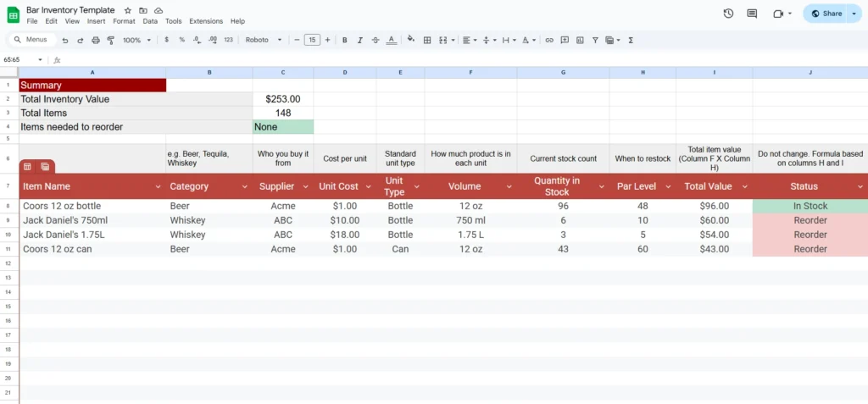868x404 pixels.
Task: Open version history clock icon
Action: click(x=728, y=14)
